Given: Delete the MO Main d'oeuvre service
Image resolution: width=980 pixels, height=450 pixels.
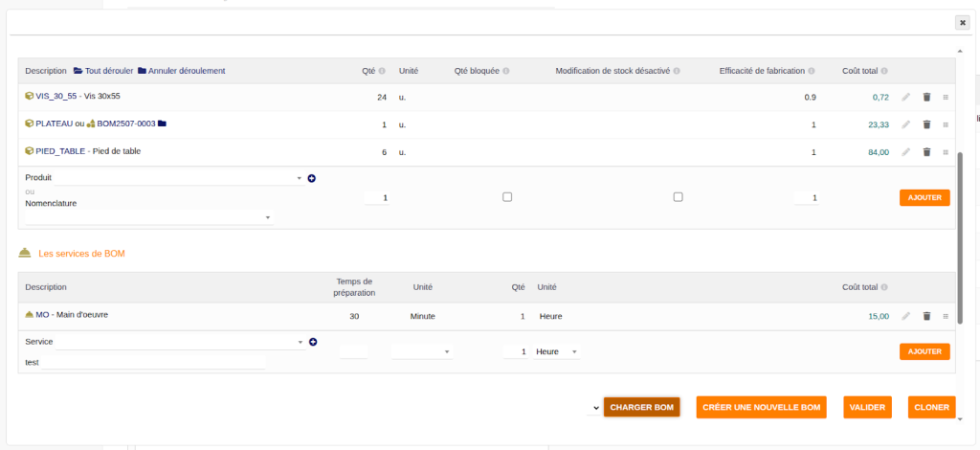Looking at the screenshot, I should 926,316.
